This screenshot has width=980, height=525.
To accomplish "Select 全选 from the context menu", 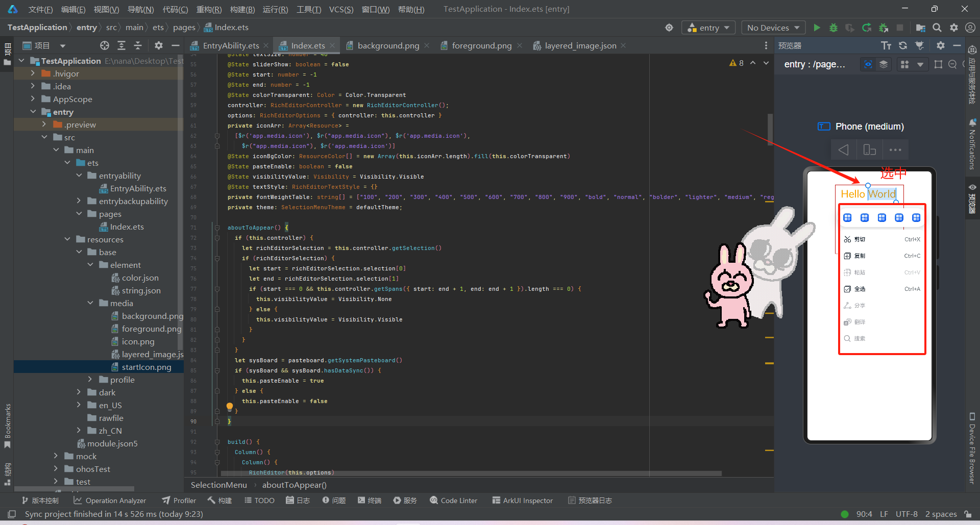I will pyautogui.click(x=859, y=289).
